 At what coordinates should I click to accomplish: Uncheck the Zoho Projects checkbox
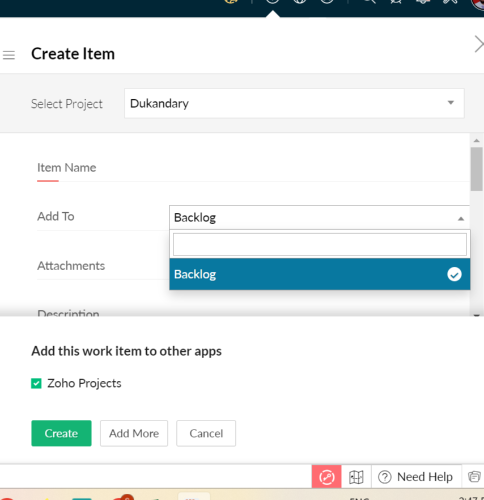click(x=36, y=383)
